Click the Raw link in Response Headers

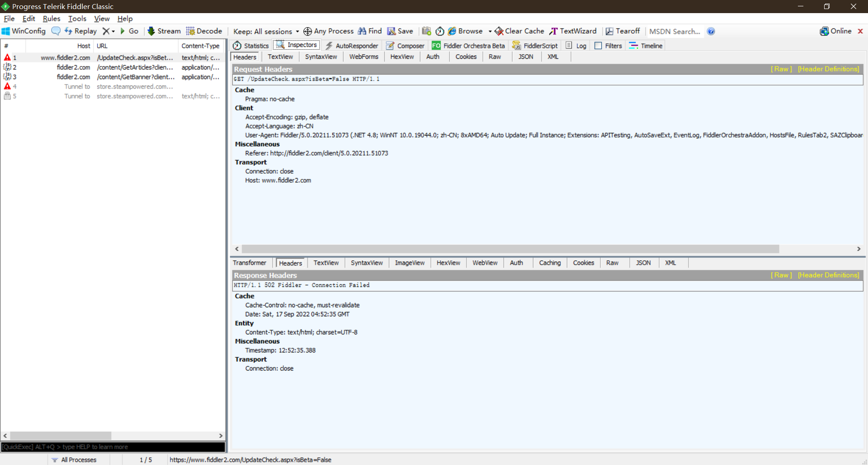[781, 275]
